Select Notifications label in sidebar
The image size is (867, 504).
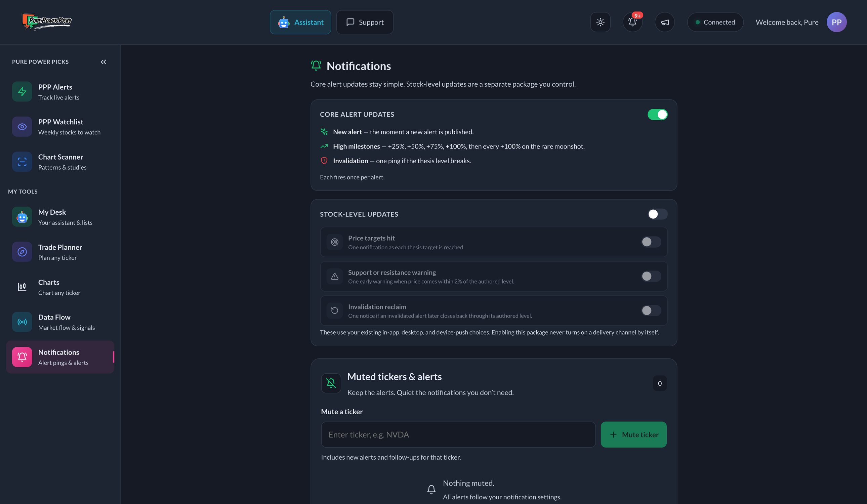tap(58, 352)
